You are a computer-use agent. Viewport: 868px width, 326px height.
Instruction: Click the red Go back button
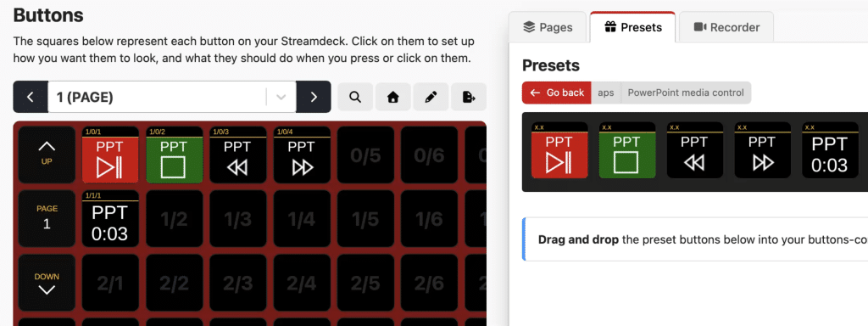(x=556, y=93)
